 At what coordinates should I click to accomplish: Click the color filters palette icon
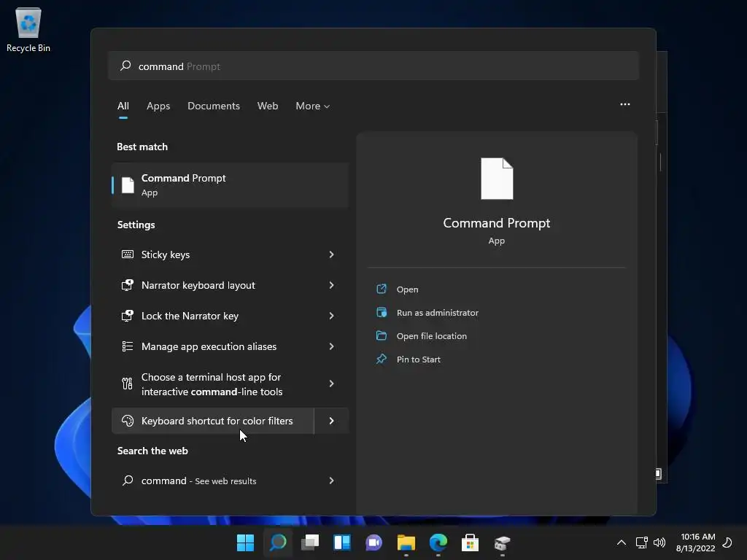pos(128,421)
